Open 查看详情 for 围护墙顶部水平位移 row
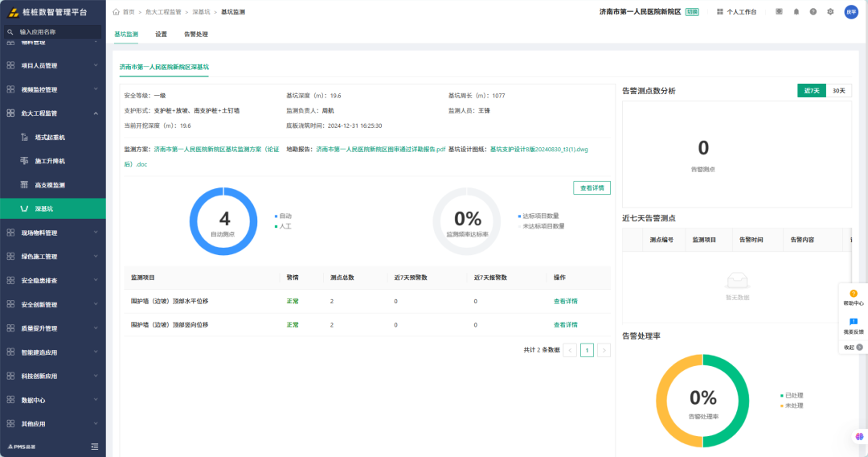Viewport: 868px width, 457px height. [x=565, y=302]
